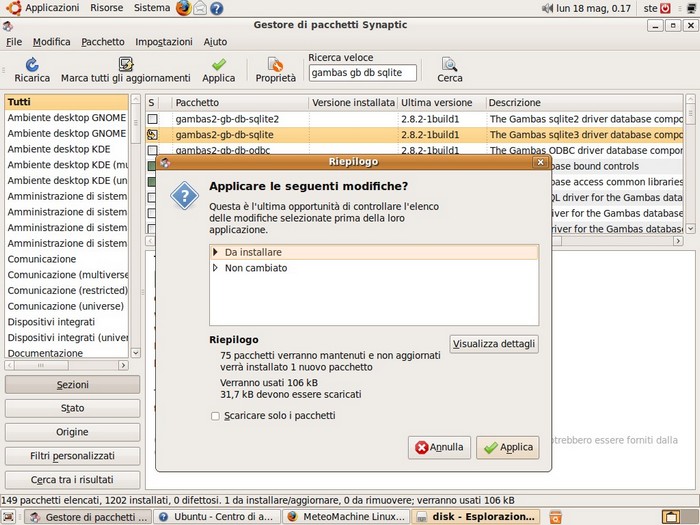Close the Riepilogo dialog
The image size is (700, 525).
[x=540, y=162]
